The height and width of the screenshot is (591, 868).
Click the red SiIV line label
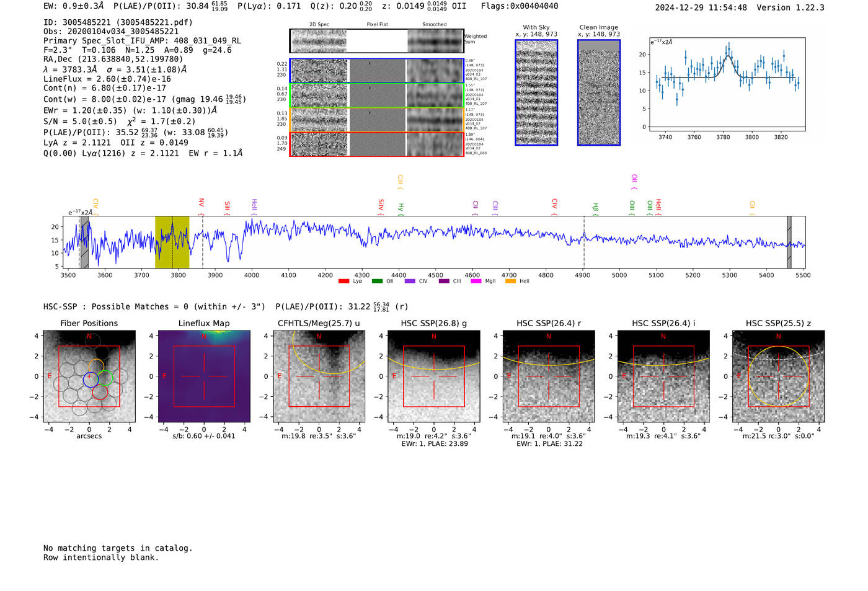(x=381, y=207)
